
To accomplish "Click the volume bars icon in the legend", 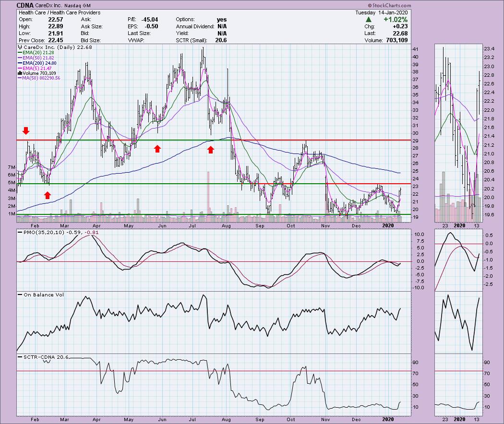I will coord(20,73).
